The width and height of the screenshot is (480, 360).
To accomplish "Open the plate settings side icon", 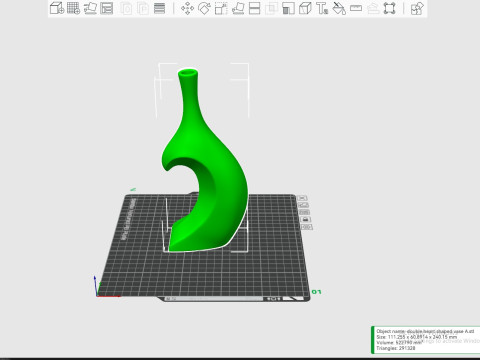I will pos(307,227).
